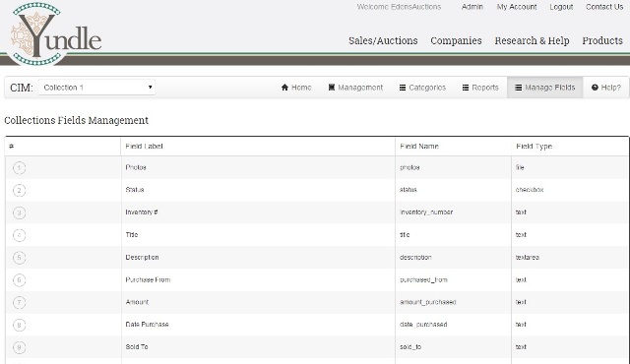630x364 pixels.
Task: Click the # column header
Action: tap(11, 146)
